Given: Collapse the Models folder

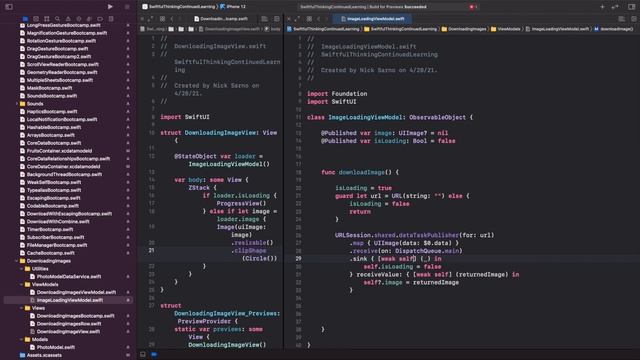Looking at the screenshot, I should pos(22,340).
